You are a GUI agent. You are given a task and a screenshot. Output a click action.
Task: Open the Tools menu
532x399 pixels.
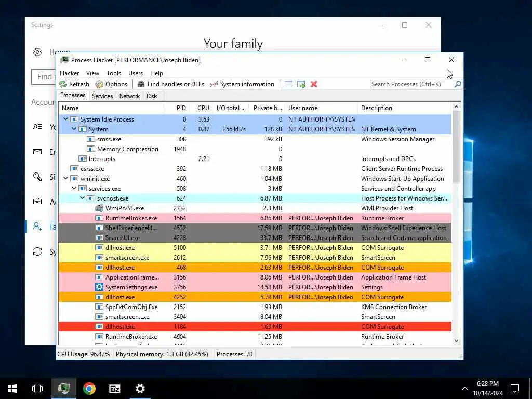tap(114, 73)
